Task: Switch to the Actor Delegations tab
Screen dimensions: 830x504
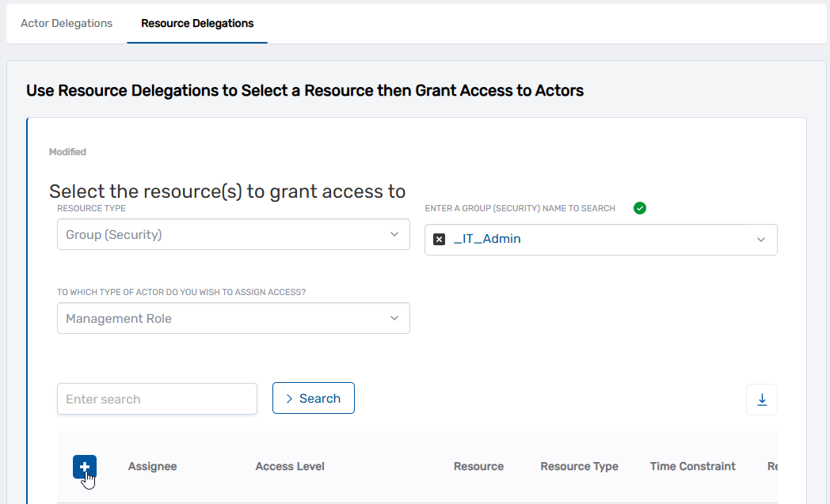Action: (x=67, y=23)
